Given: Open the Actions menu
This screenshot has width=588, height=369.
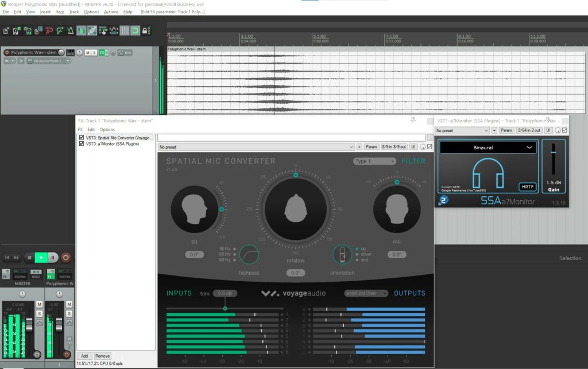Looking at the screenshot, I should [x=111, y=11].
